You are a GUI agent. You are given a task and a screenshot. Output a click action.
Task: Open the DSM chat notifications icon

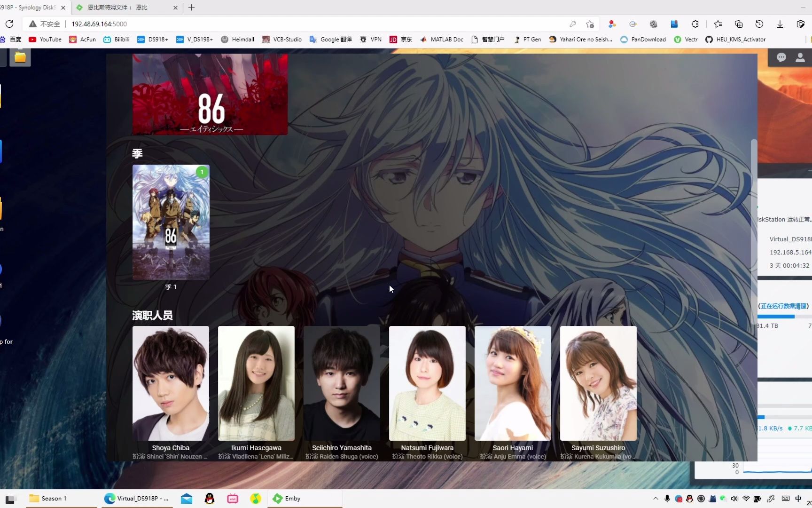coord(781,57)
